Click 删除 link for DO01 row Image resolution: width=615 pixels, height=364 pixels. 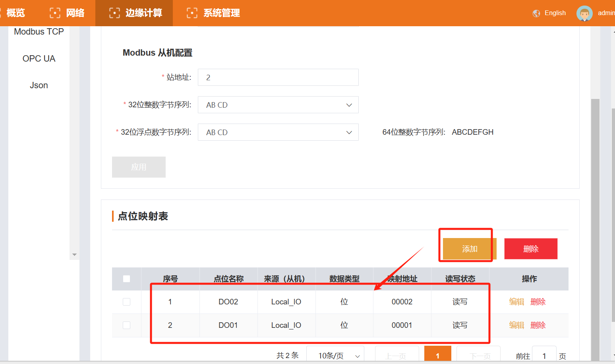point(538,325)
